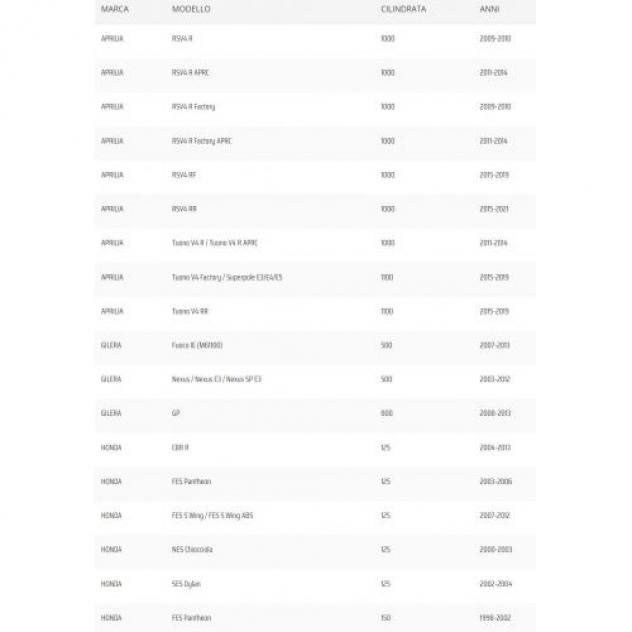632x632 pixels.
Task: Select the Tuono V4 RR model cell
Action: (x=190, y=311)
